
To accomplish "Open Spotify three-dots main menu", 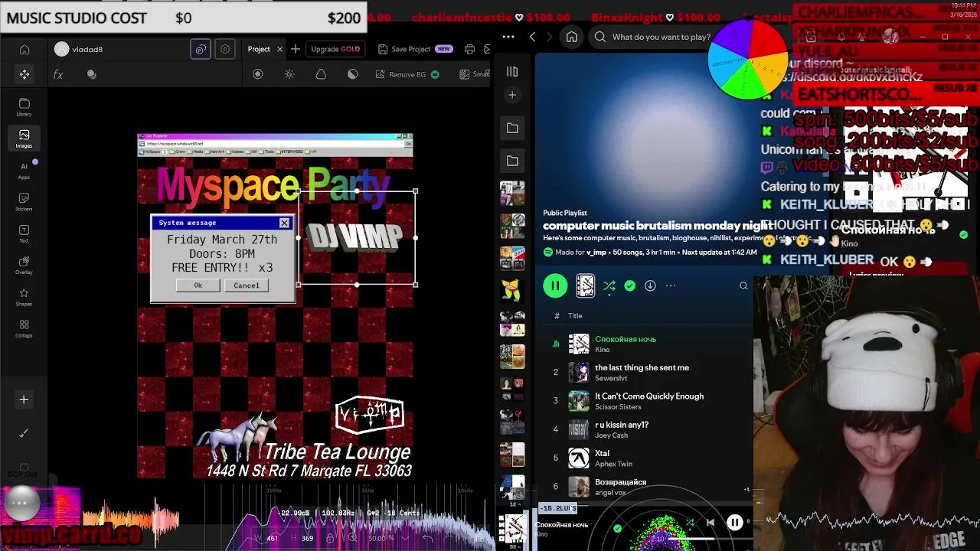I will click(508, 37).
